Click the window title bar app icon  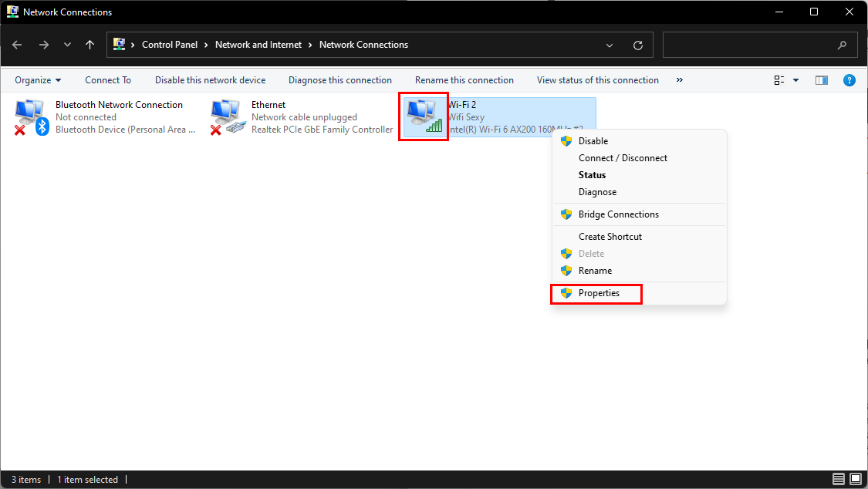tap(12, 12)
